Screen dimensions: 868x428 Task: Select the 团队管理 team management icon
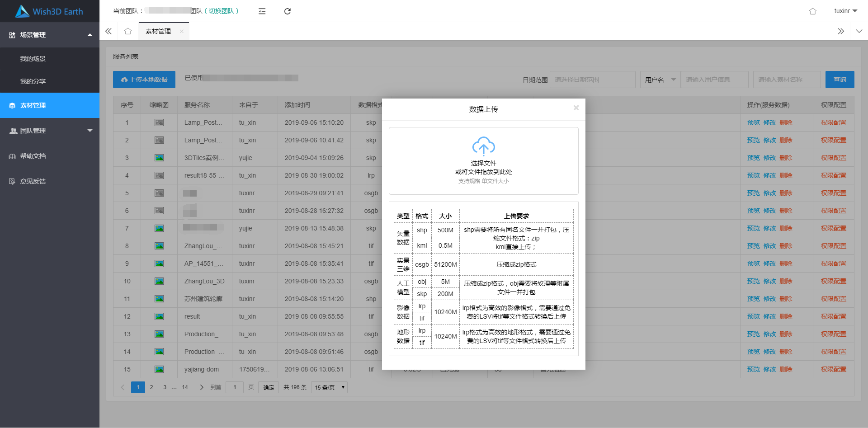[x=12, y=131]
